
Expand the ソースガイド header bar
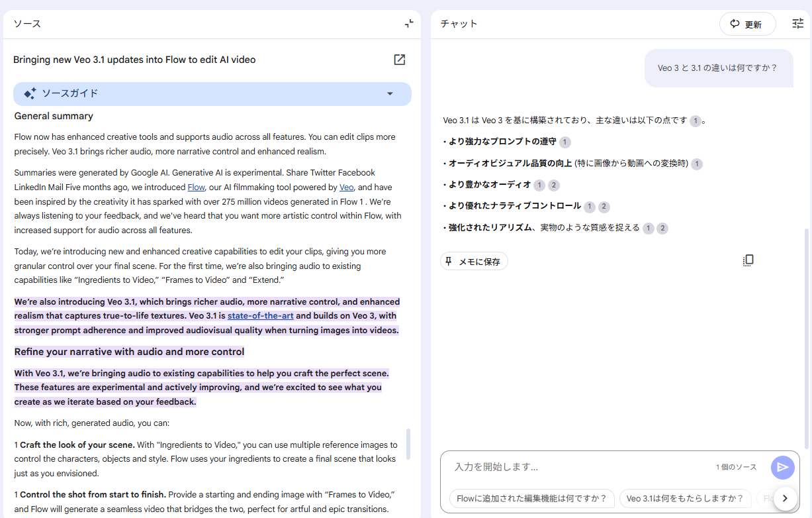212,94
